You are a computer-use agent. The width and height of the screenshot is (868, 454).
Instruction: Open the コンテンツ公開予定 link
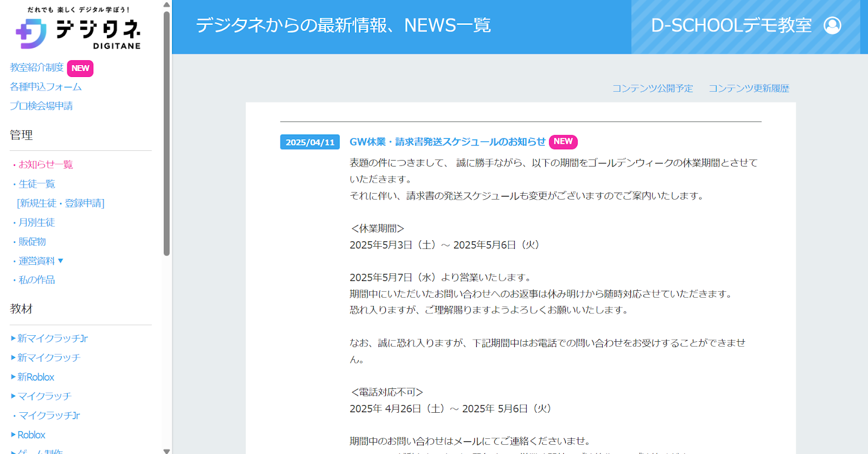pos(653,88)
